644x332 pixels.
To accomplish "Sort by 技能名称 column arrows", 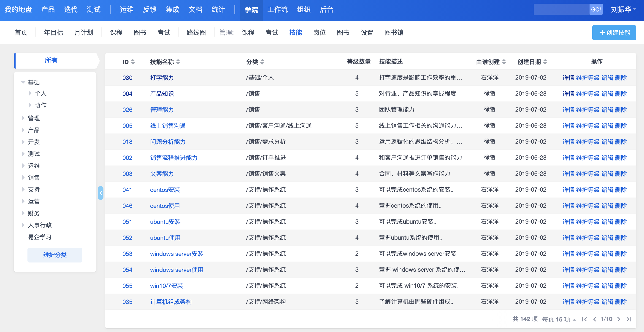I will tap(178, 62).
